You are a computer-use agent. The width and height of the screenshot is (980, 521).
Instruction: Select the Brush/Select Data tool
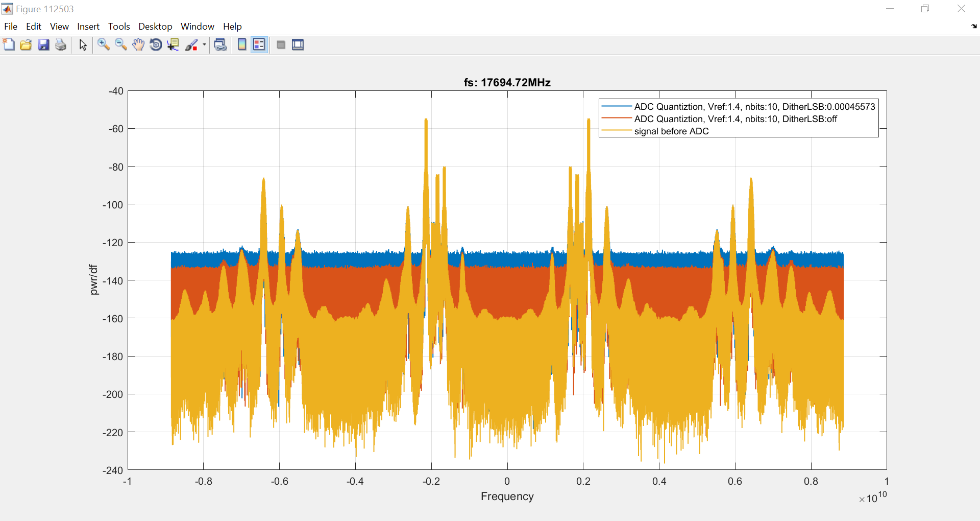(x=191, y=45)
